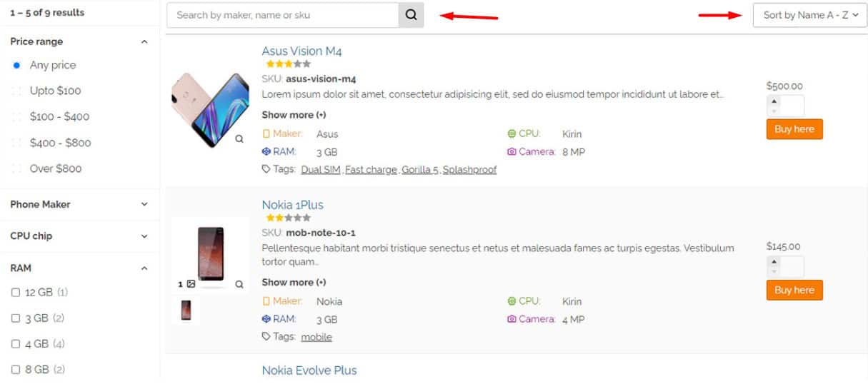Check the 3 GB RAM filter

click(x=16, y=318)
